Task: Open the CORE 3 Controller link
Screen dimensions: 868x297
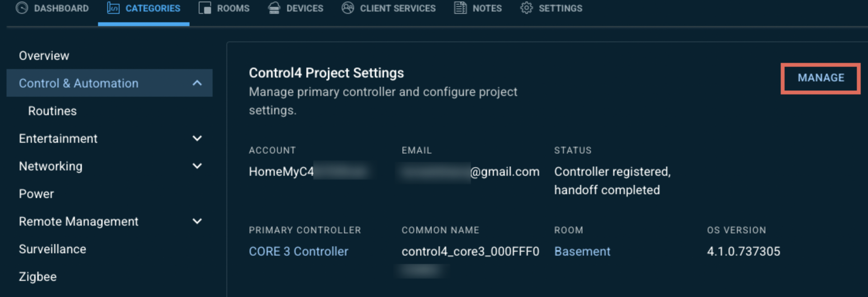Action: tap(298, 251)
